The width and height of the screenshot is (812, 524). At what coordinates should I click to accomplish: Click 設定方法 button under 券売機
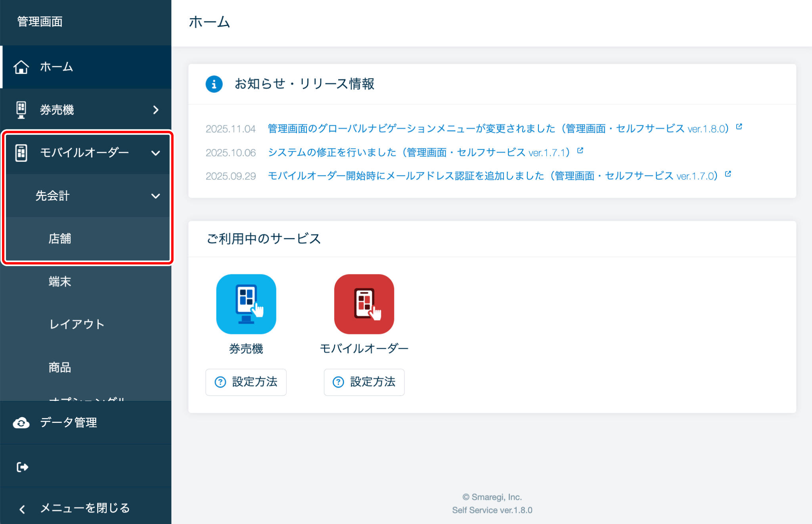246,382
